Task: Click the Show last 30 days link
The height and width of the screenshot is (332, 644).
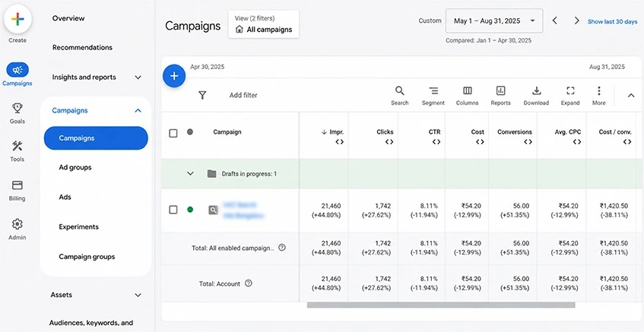Action: [612, 22]
